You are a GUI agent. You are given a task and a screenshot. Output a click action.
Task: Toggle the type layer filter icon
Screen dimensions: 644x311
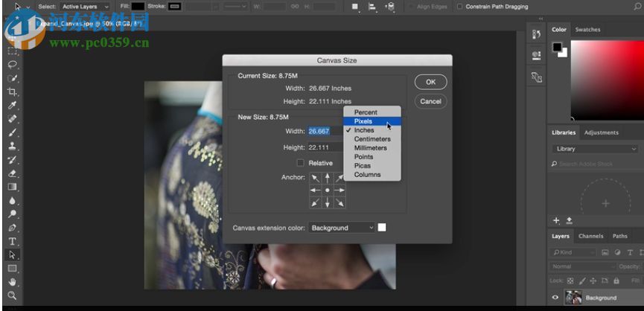point(630,252)
